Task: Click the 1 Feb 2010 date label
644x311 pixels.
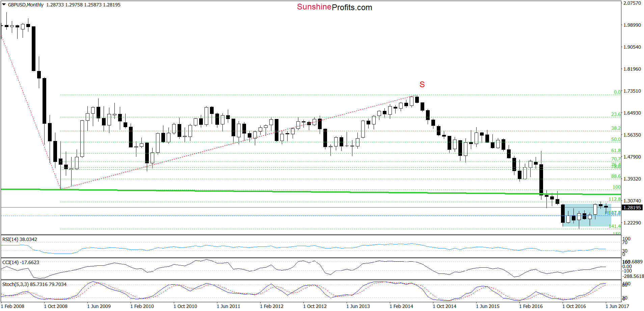Action: (x=142, y=306)
